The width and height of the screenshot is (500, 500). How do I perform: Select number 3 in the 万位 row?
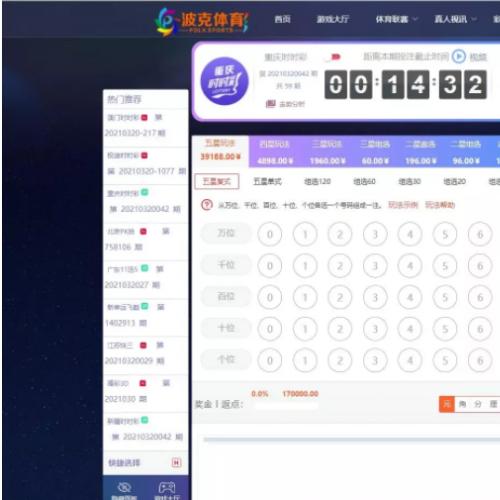click(x=375, y=234)
